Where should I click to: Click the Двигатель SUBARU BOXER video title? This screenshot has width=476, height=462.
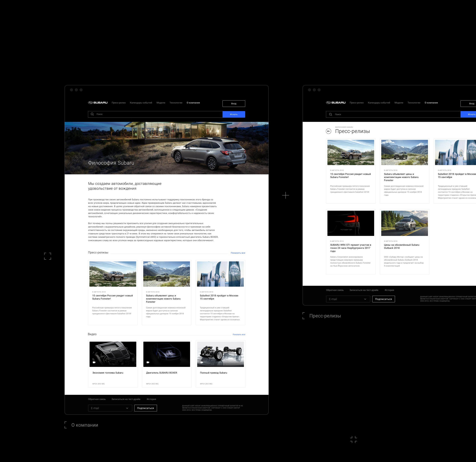(x=162, y=373)
